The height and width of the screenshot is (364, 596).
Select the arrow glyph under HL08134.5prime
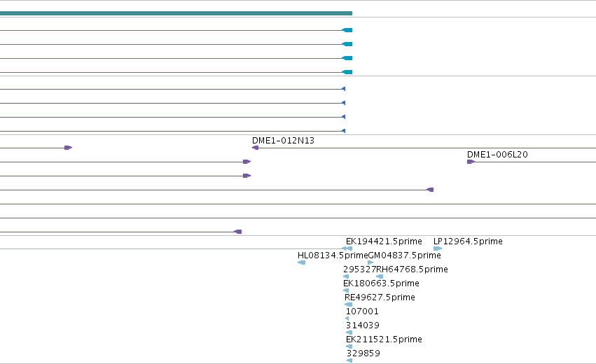tap(301, 262)
